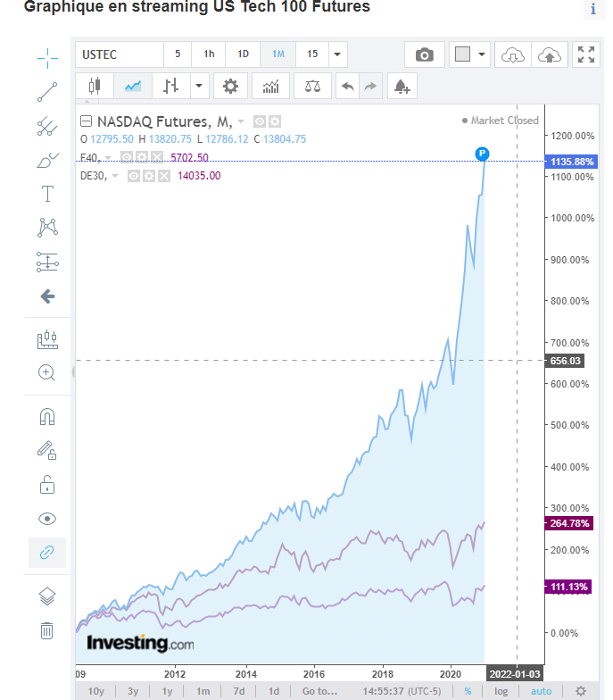613x700 pixels.
Task: Expand the time interval dropdown arrow
Action: tap(337, 54)
